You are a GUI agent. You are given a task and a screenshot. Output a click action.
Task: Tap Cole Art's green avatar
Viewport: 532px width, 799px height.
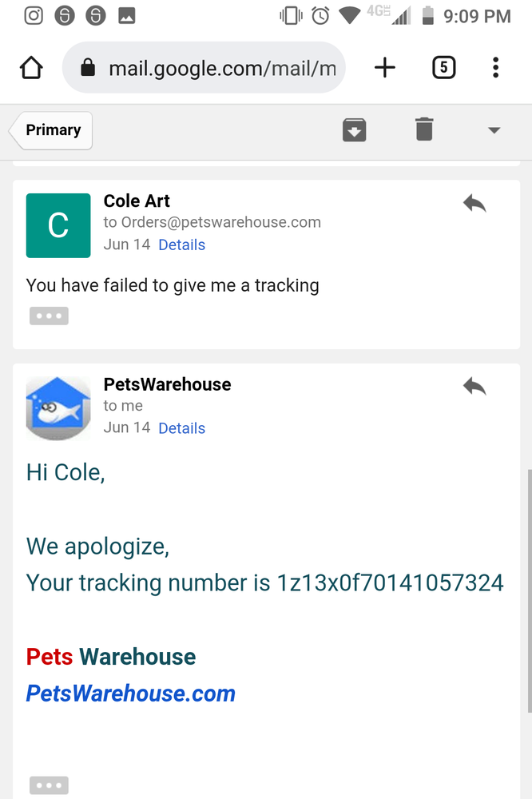pyautogui.click(x=58, y=225)
